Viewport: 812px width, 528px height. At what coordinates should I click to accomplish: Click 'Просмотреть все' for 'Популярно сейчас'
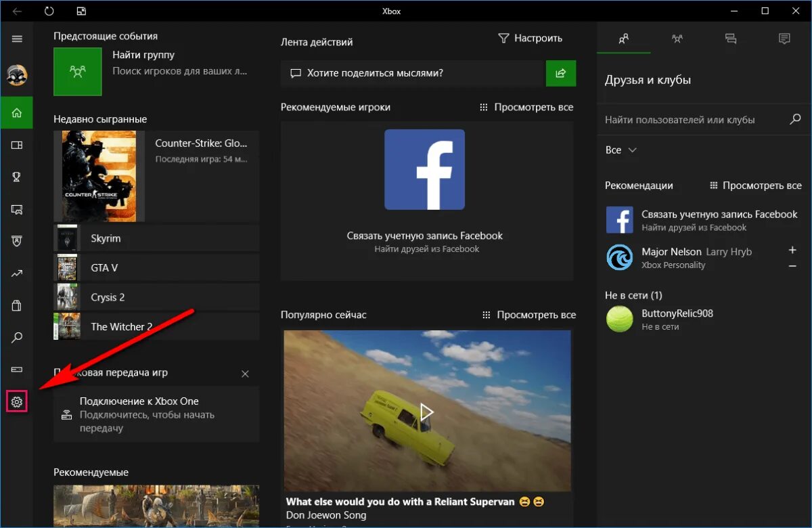pos(529,315)
